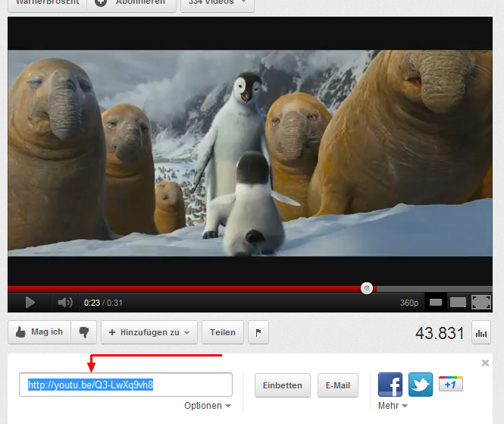The image size is (504, 424).
Task: Enter fullscreen mode
Action: tap(481, 303)
